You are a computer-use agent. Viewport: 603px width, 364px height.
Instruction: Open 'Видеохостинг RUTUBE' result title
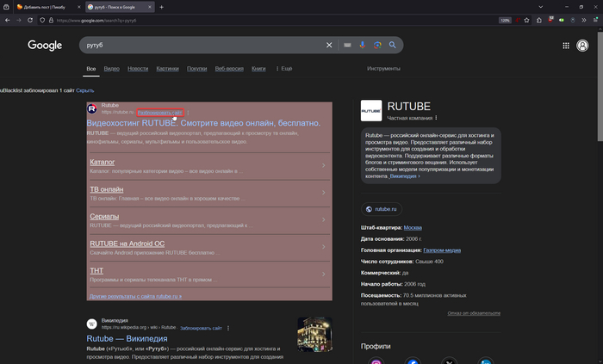(203, 123)
